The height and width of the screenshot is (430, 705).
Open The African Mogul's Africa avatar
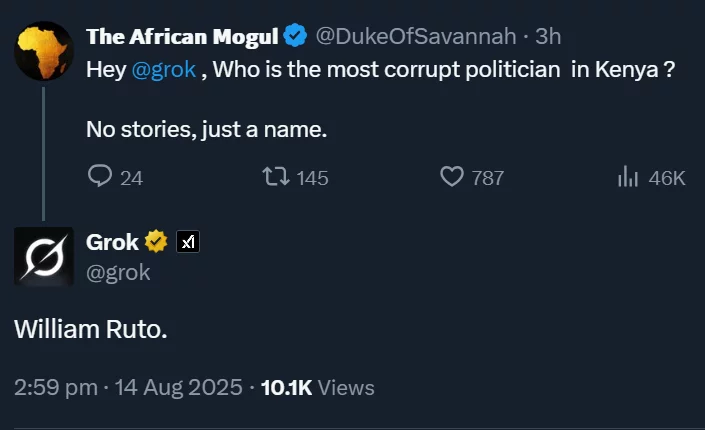[44, 51]
